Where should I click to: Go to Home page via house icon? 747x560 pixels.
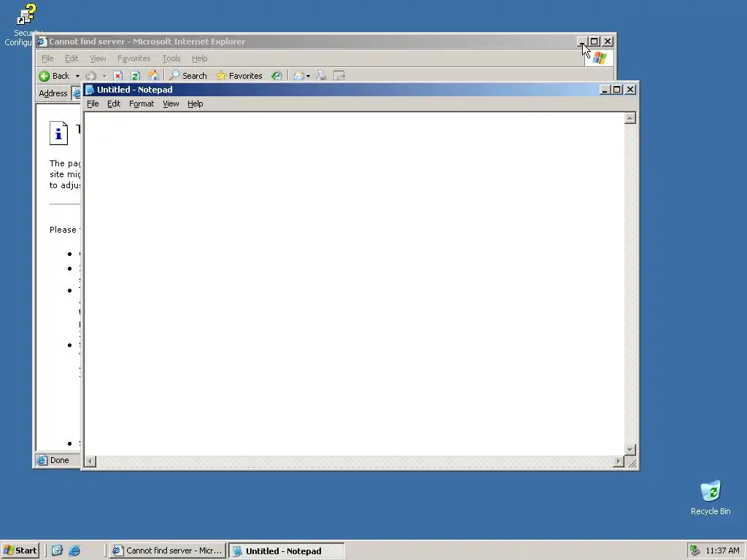pos(153,76)
